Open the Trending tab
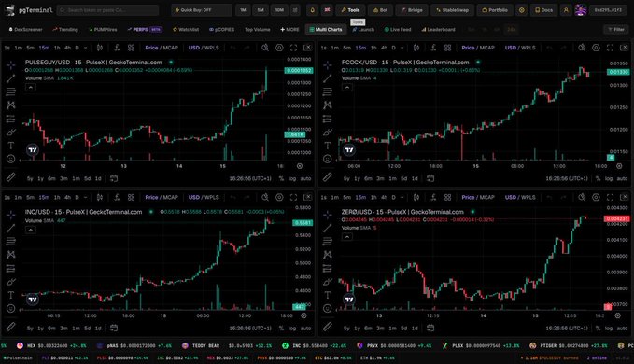 65,30
